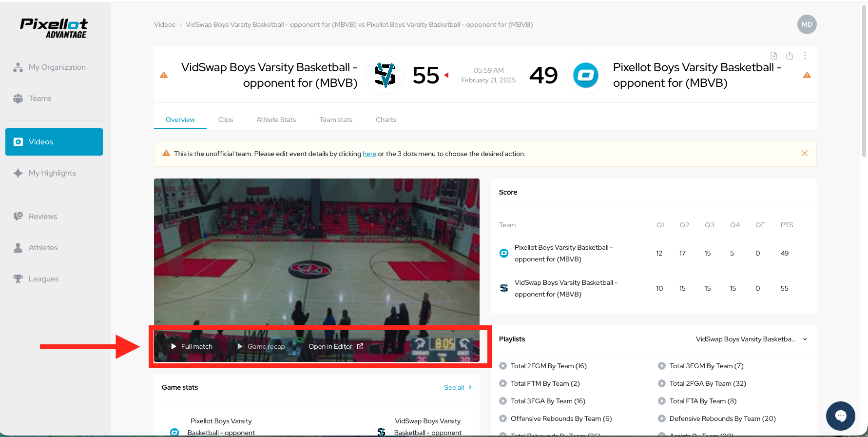Dismiss the unofficial team warning banner
Viewport: 868px width, 437px height.
point(804,153)
